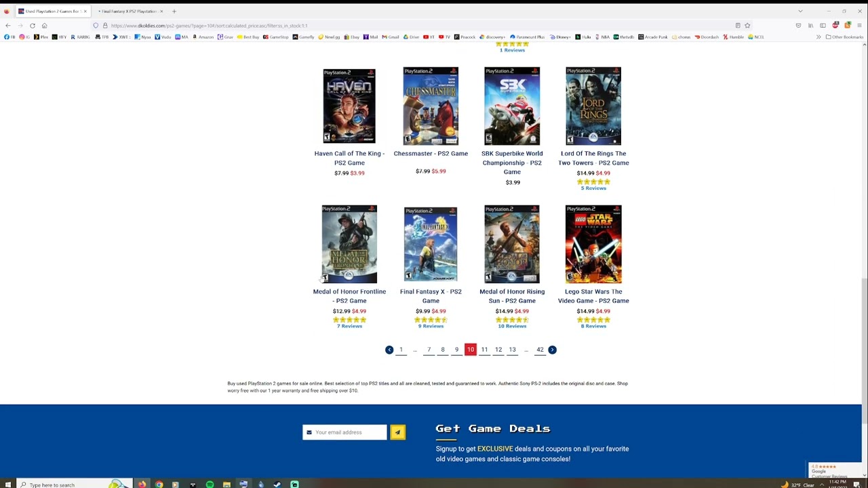Open Lord Of The Rings Two Towers link

[593, 158]
